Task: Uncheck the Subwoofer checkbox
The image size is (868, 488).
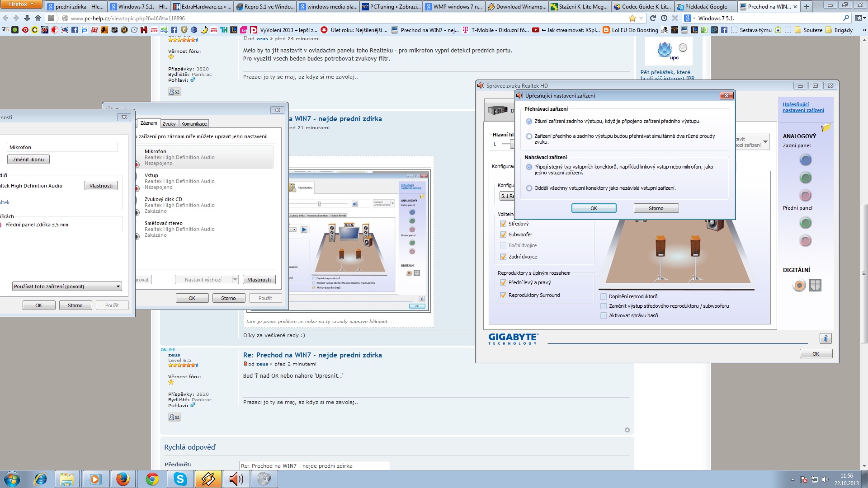Action: (503, 235)
